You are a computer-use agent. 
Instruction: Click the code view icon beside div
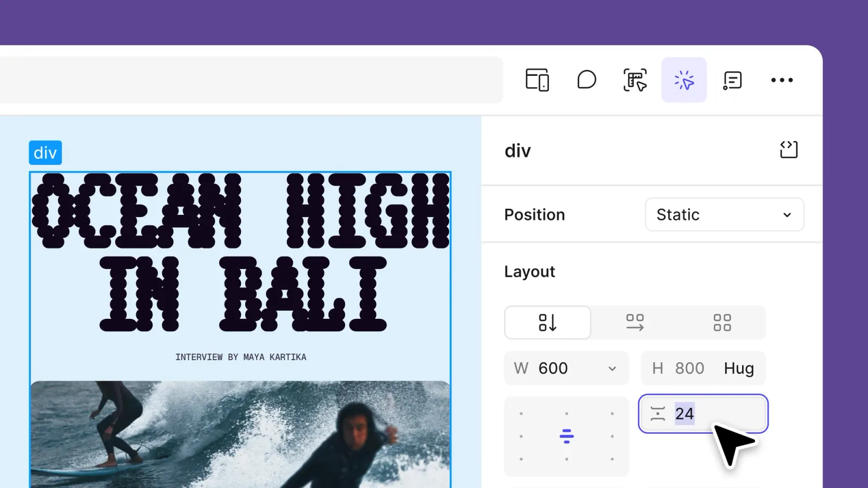(789, 150)
